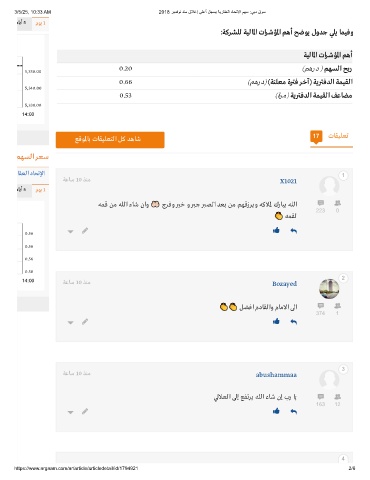Edit X1021's comment with pencil icon
The image size is (370, 480).
pyautogui.click(x=85, y=230)
